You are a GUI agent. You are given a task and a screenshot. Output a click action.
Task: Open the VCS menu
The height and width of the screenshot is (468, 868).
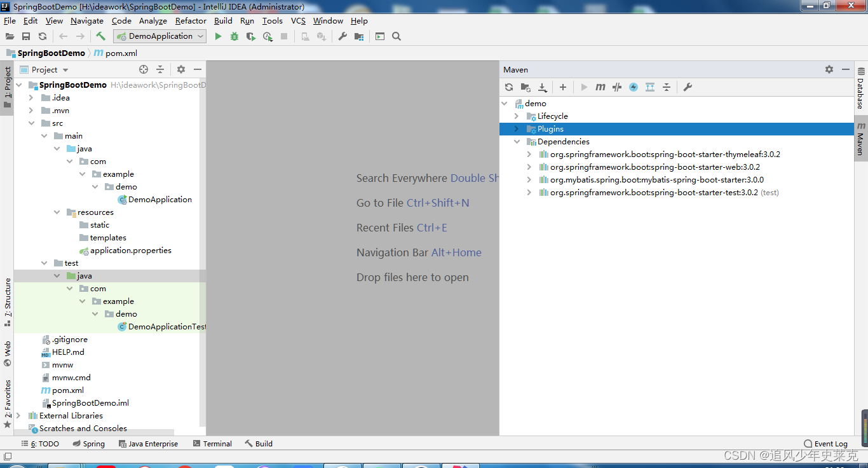coord(298,20)
